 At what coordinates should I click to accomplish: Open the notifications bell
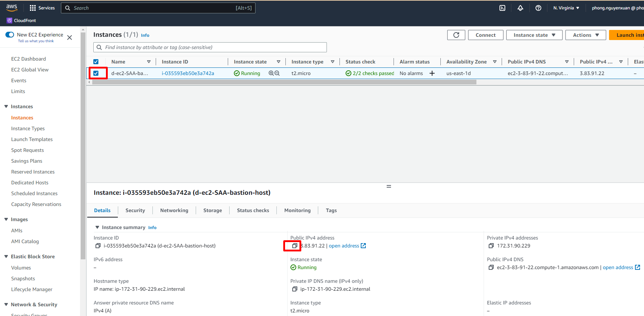[x=520, y=8]
